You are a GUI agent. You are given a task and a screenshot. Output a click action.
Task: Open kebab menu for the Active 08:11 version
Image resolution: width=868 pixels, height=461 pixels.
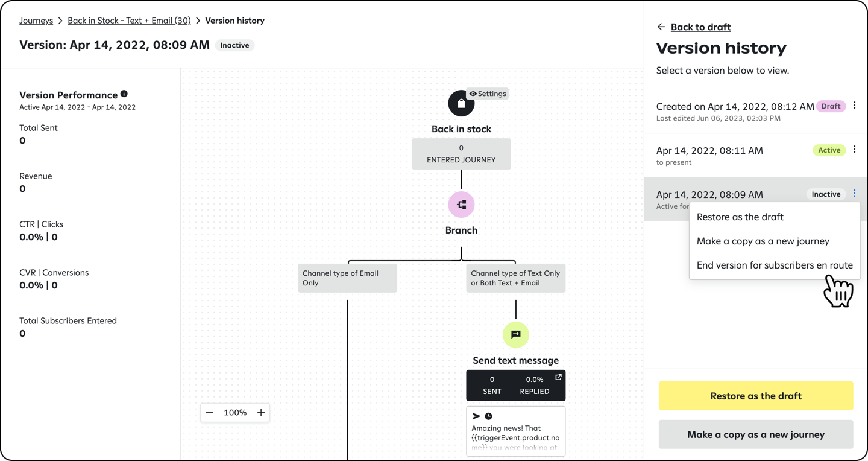point(855,149)
